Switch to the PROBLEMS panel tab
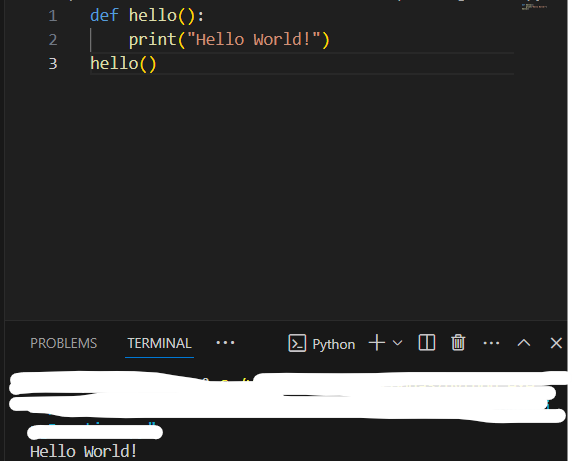The image size is (572, 461). click(63, 343)
